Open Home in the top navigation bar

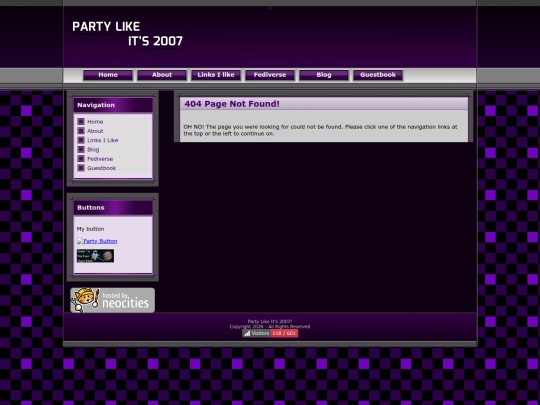108,75
